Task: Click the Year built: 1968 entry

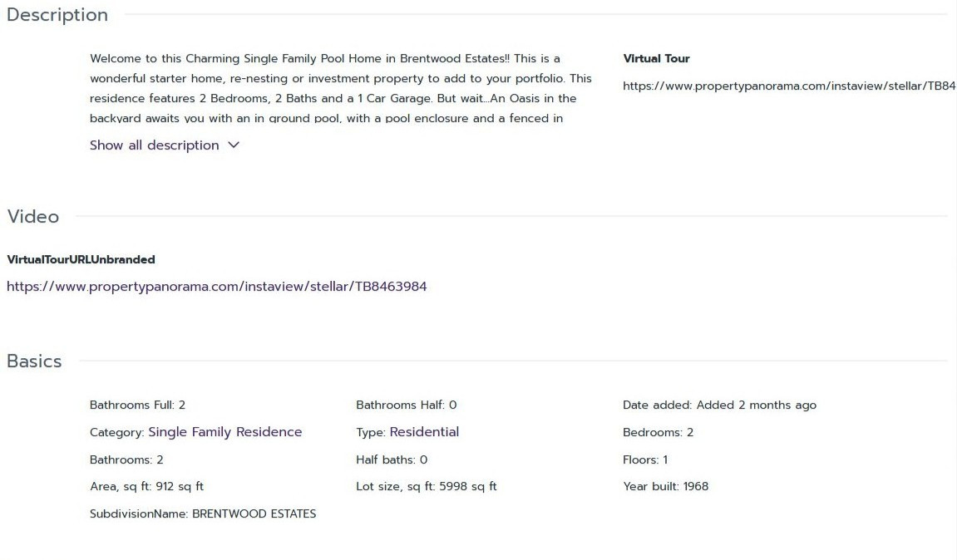Action: 665,486
